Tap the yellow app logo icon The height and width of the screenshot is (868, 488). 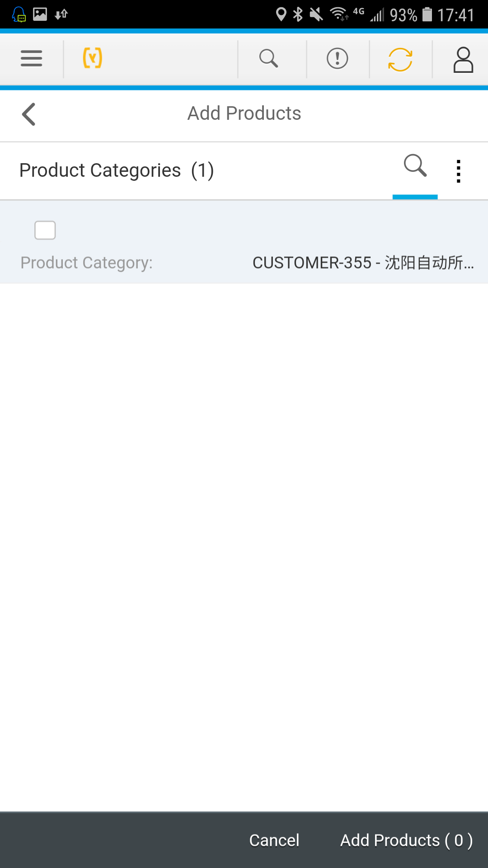coord(93,59)
